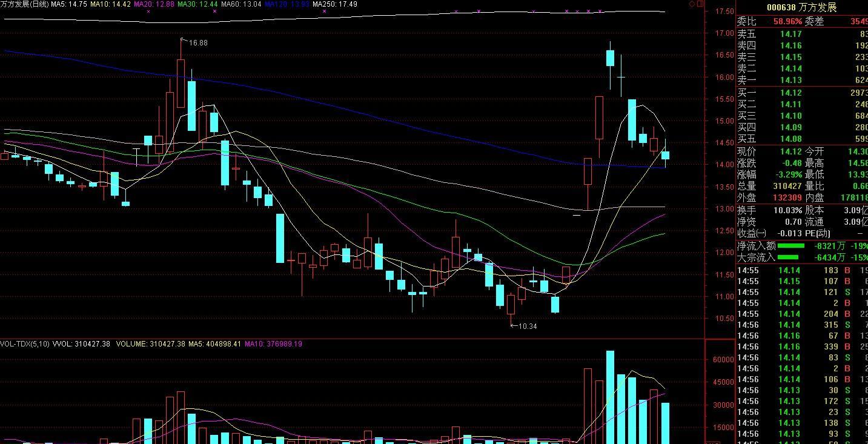Click the 净资 0.70 value
This screenshot has height=444, width=868.
click(793, 222)
